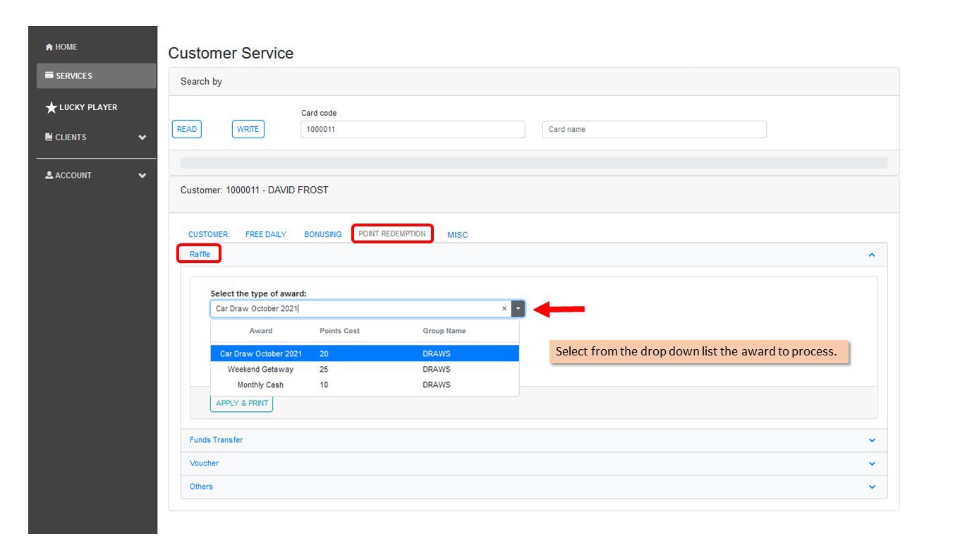The height and width of the screenshot is (560, 960).
Task: Open LUCKY PLAYER with star icon
Action: (x=81, y=107)
